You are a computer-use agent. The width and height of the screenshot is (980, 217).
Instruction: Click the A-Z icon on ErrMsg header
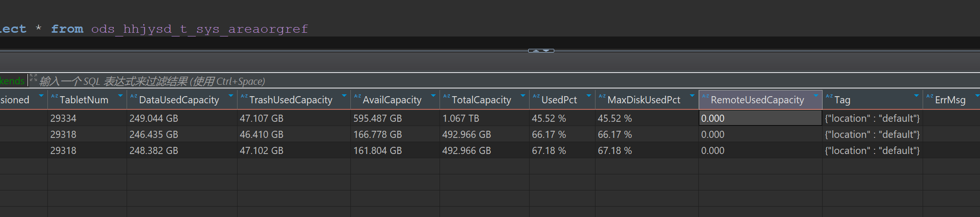click(929, 97)
